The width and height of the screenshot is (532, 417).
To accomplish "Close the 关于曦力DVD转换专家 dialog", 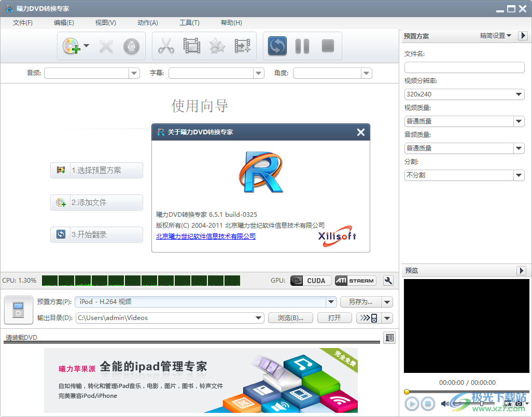I will [x=361, y=132].
